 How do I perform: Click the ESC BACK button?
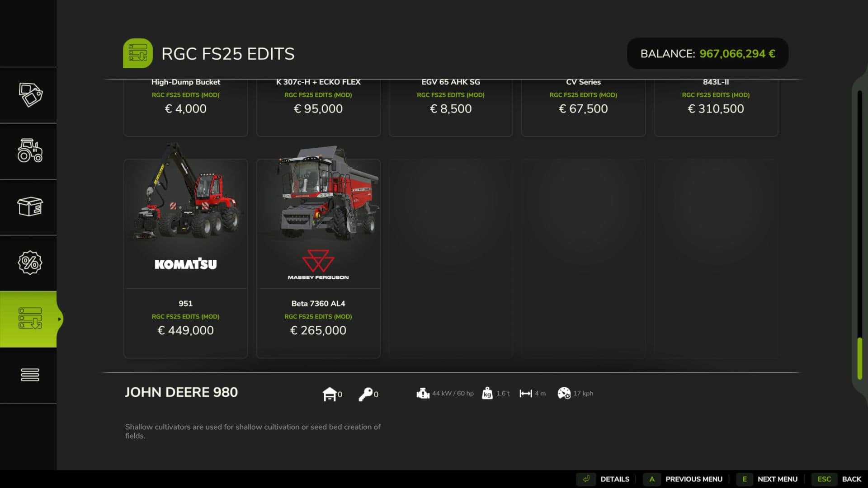coord(837,479)
